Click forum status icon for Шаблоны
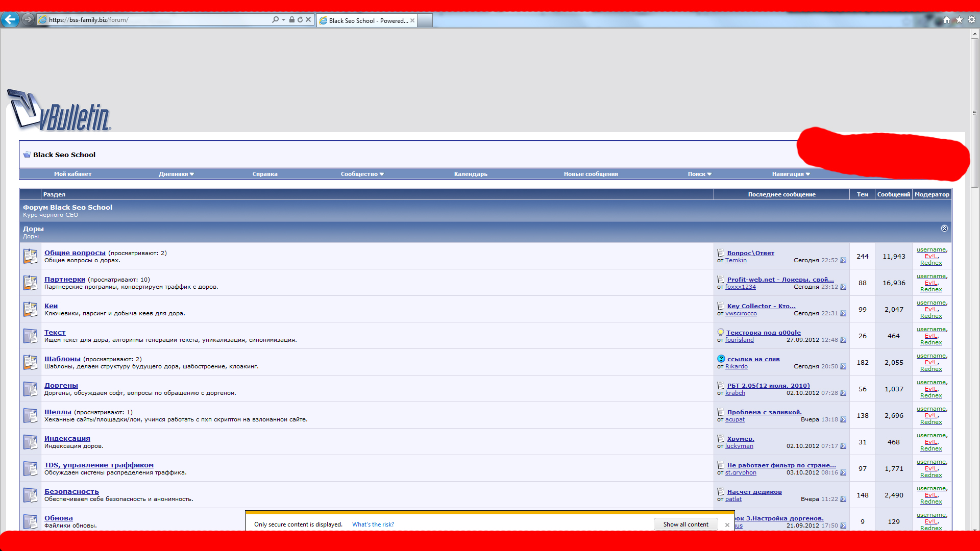980x551 pixels. point(30,362)
